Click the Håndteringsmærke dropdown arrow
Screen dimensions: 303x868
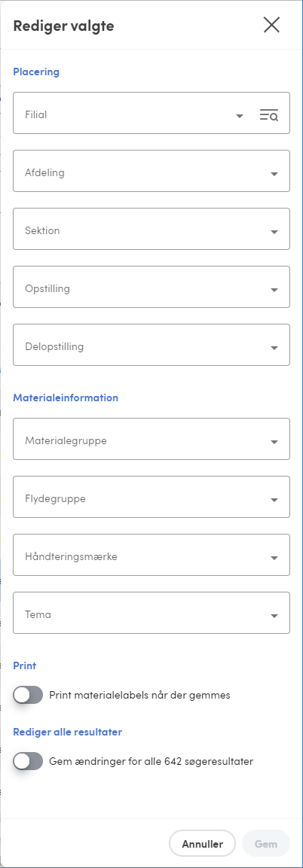click(x=274, y=558)
